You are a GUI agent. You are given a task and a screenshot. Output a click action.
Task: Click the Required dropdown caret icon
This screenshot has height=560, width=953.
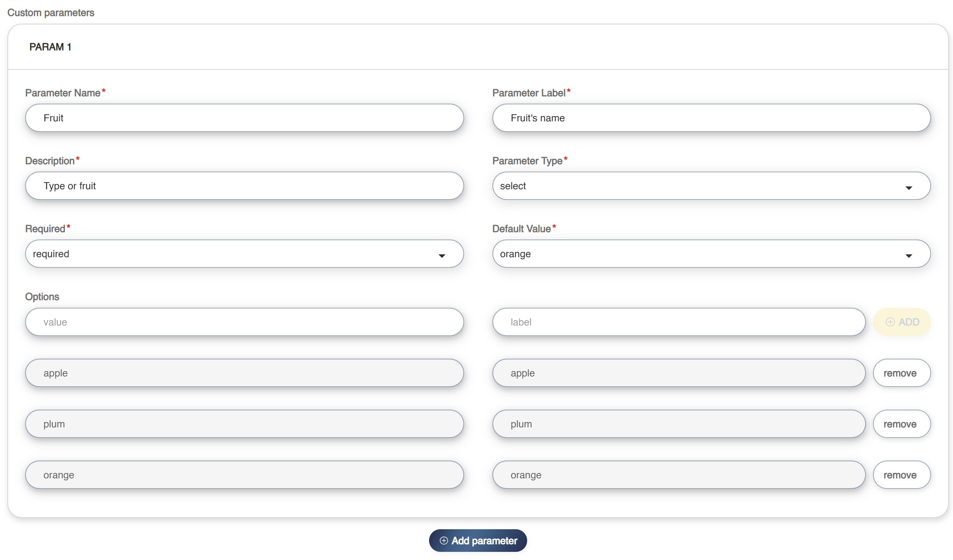tap(442, 256)
